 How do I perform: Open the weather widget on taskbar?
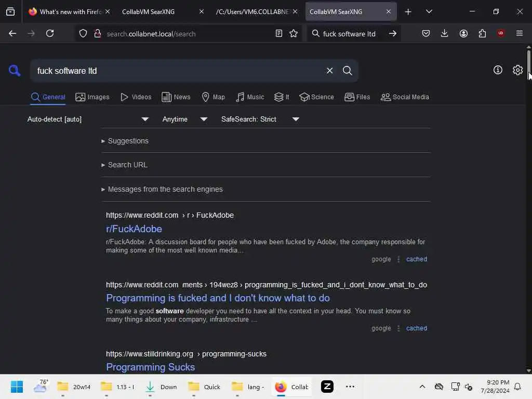pos(41,387)
